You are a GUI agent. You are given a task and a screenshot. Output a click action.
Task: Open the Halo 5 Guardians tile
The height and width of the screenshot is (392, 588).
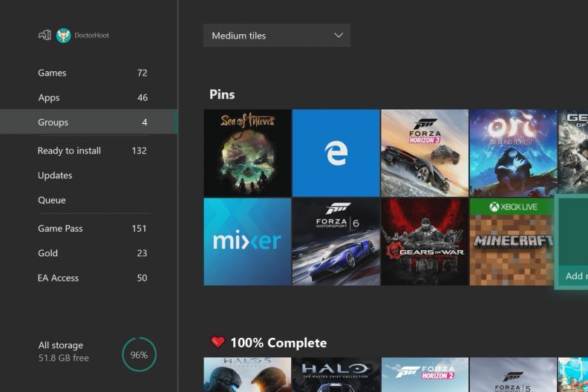pos(247,375)
